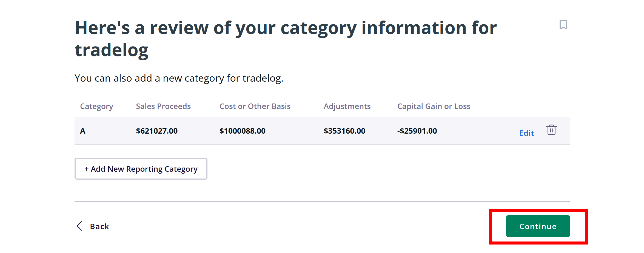Click the bookmark icon beside the heading
The width and height of the screenshot is (644, 253).
[563, 25]
